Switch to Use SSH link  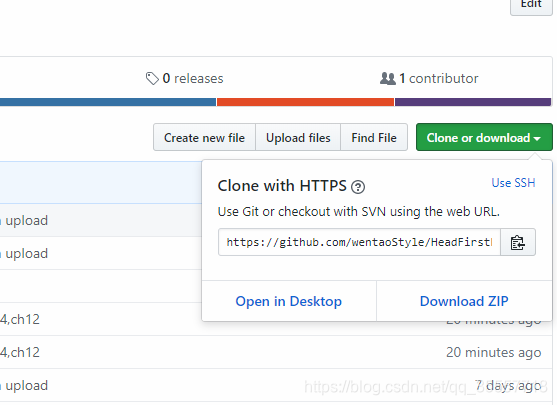(513, 183)
